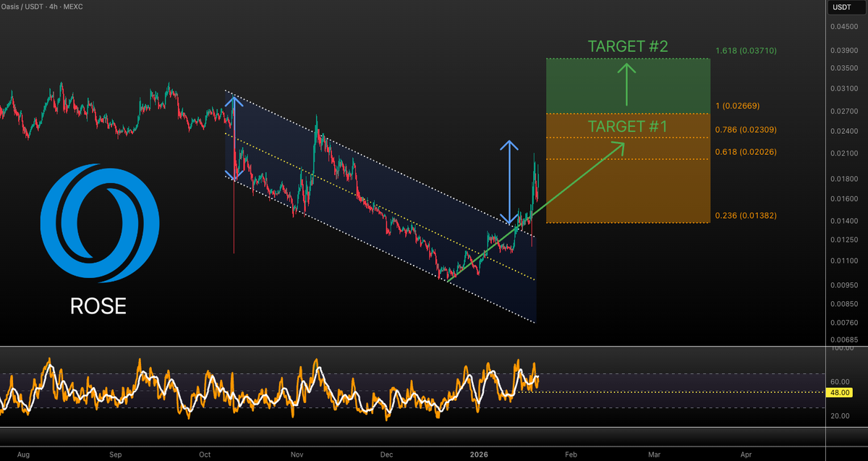This screenshot has width=868, height=461.
Task: Click the 60.00 RSI axis label
Action: click(x=840, y=381)
